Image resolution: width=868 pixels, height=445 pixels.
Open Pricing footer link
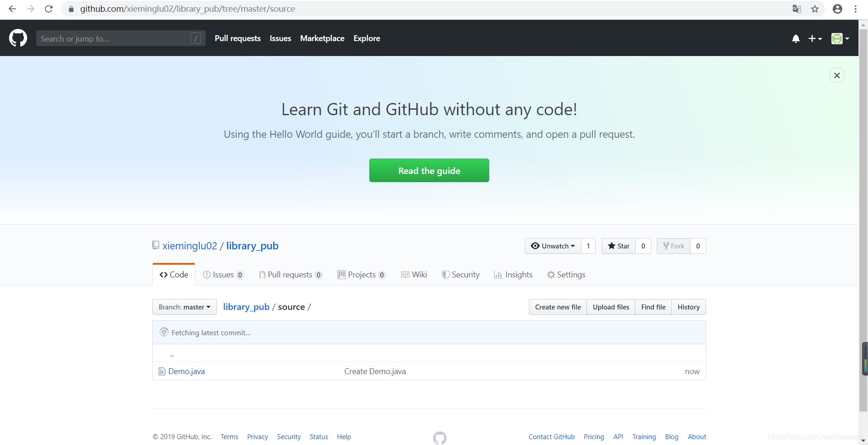click(594, 437)
